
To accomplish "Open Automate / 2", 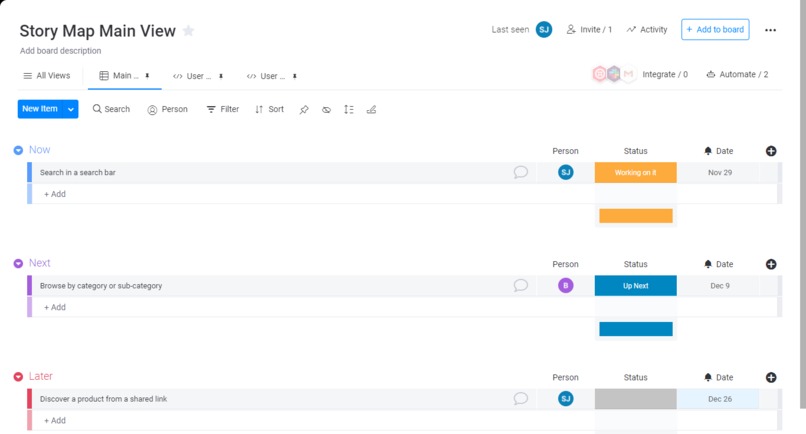I will [737, 74].
